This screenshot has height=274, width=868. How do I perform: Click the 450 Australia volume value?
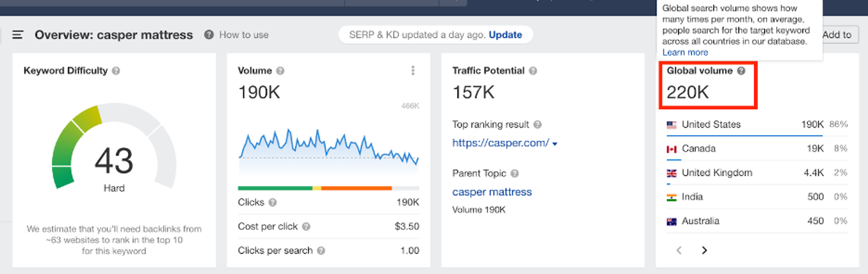815,221
